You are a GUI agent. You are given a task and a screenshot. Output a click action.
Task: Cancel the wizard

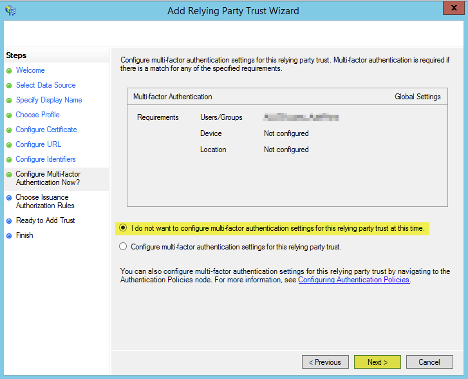tap(429, 362)
